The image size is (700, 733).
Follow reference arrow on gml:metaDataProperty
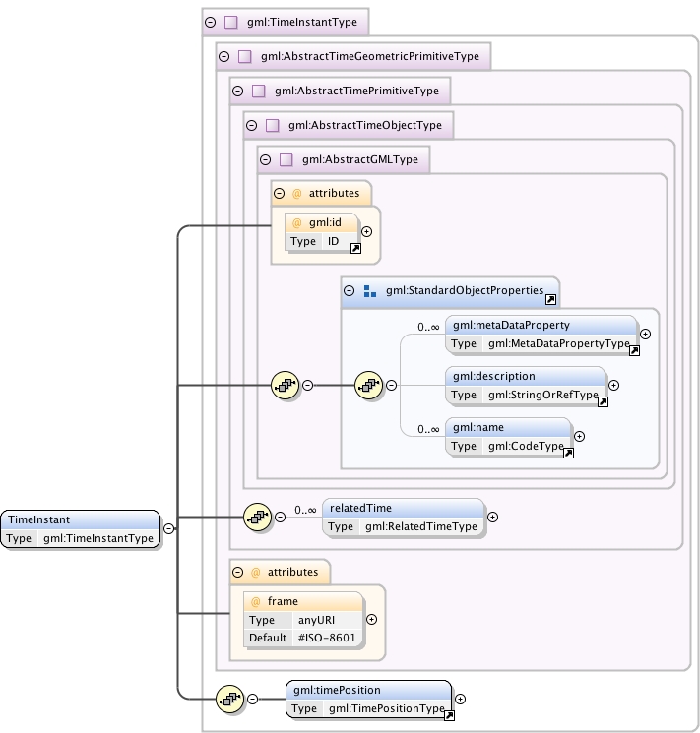[634, 351]
